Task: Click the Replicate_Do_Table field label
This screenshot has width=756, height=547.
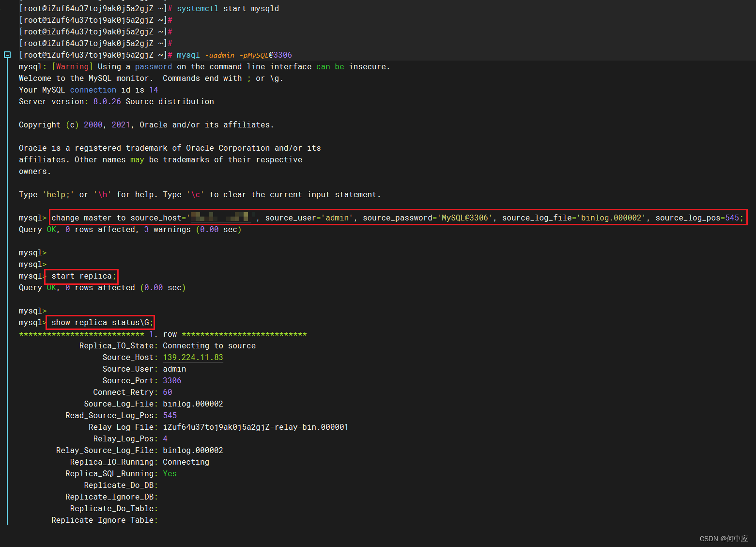Action: tap(114, 509)
